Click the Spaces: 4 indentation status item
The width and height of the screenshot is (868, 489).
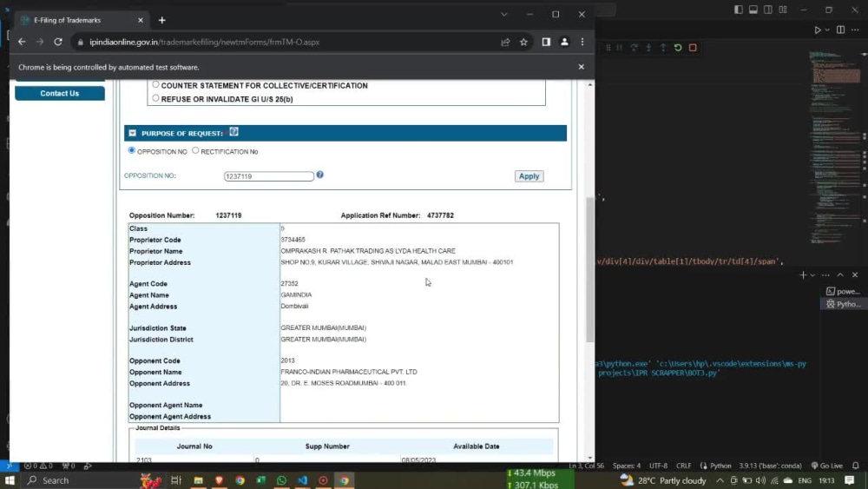coord(627,466)
